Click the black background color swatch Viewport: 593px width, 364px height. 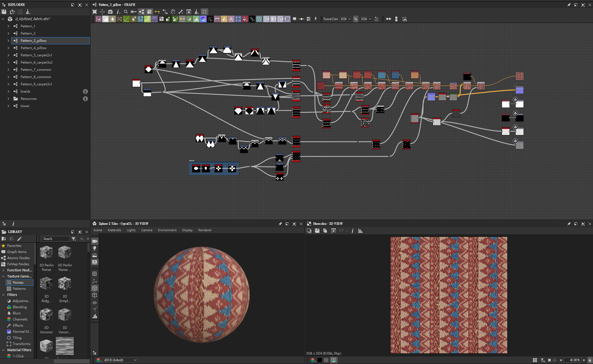pos(320,360)
